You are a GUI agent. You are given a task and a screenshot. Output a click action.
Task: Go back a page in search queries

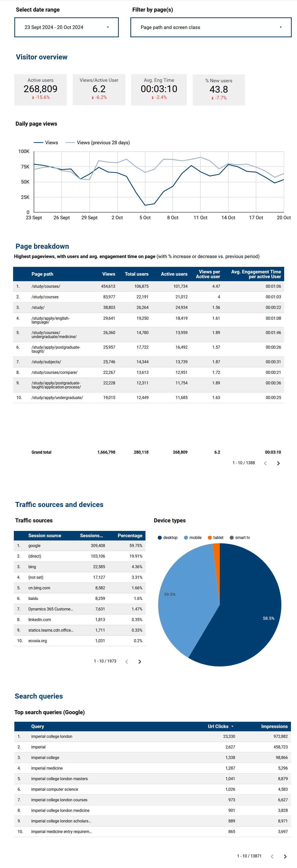pos(272,856)
